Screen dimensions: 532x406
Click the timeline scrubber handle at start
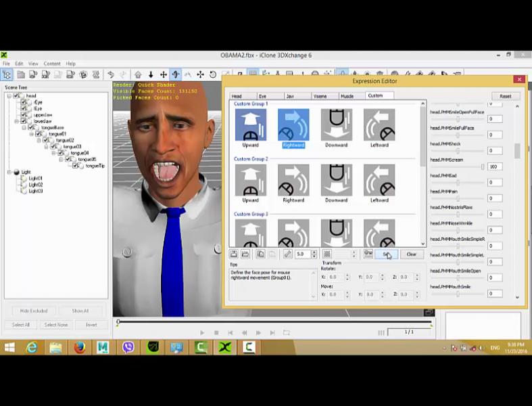point(118,321)
